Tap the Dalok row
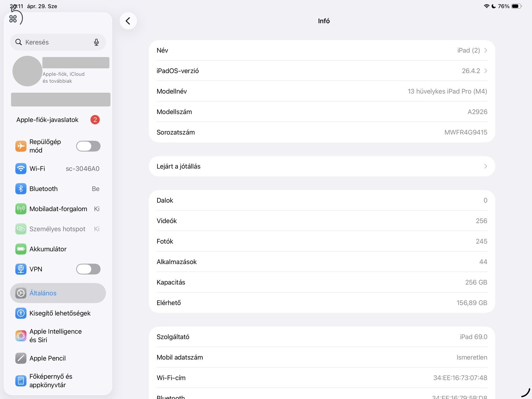Viewport: 532px width, 399px height. point(322,200)
